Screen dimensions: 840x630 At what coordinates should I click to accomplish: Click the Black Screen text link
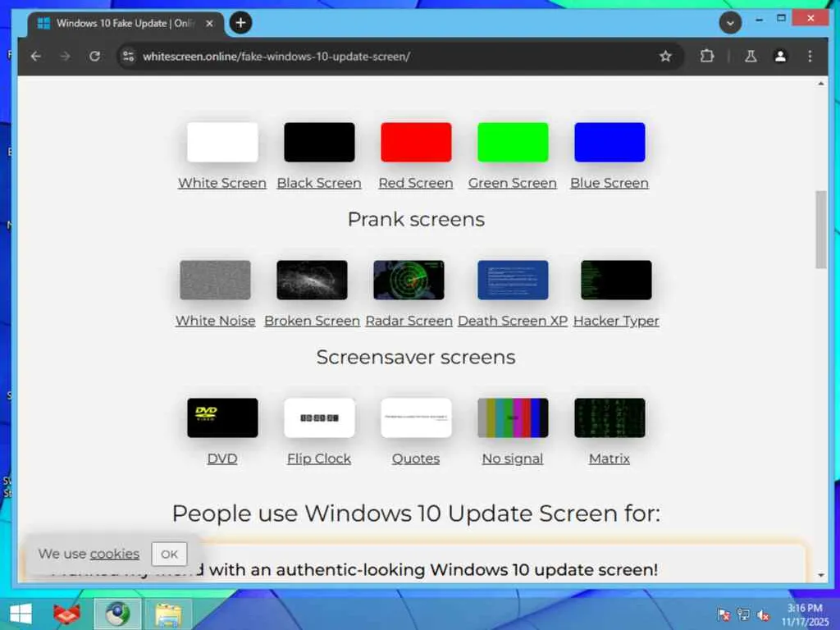click(x=319, y=183)
